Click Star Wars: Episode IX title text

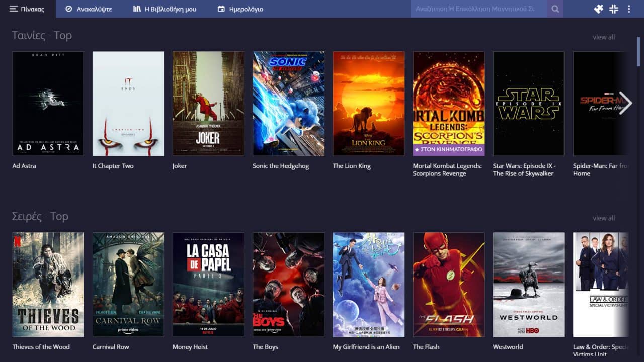[x=524, y=170]
